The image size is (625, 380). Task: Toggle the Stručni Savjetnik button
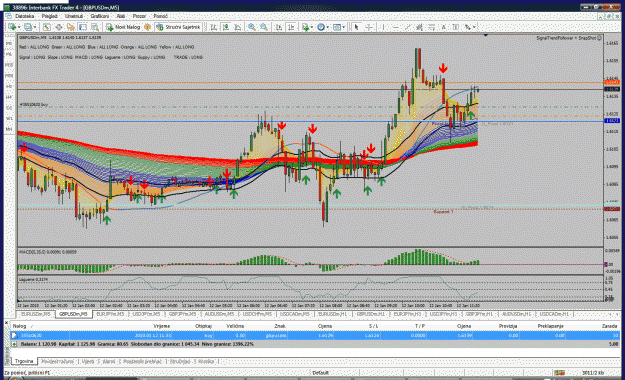(x=178, y=27)
